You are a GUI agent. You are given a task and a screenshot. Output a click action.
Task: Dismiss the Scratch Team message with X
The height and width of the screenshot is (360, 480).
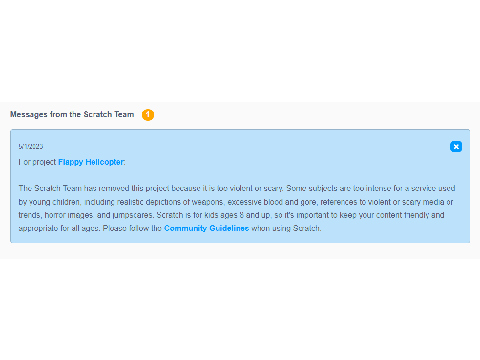(x=456, y=147)
